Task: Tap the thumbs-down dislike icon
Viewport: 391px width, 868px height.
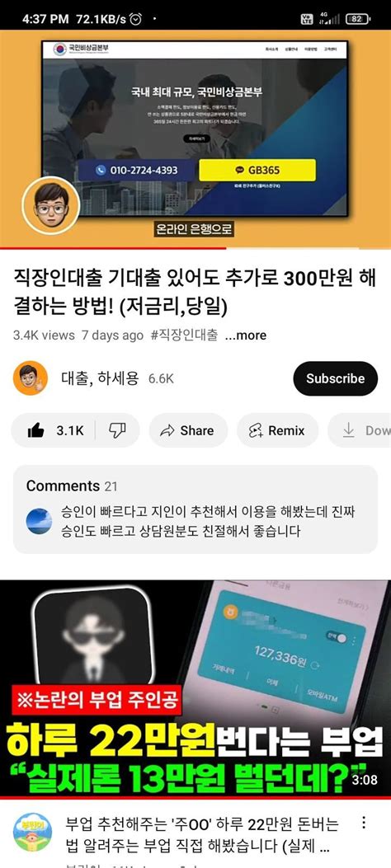Action: pyautogui.click(x=117, y=430)
